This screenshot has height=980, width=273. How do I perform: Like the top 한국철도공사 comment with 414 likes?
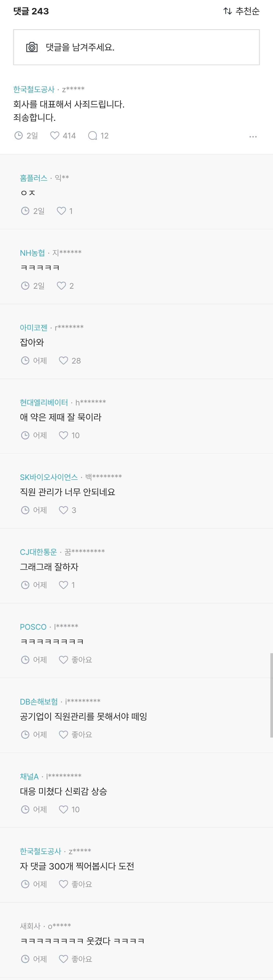point(55,135)
